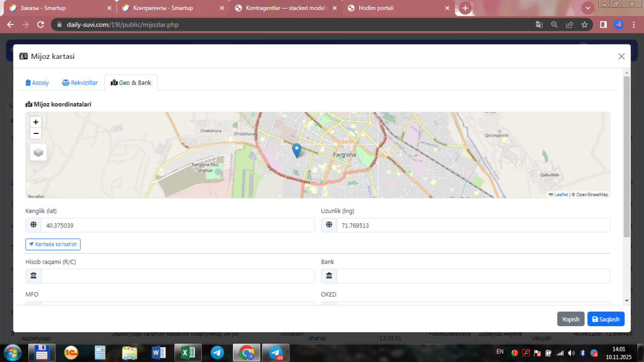Switch to the Rekvizitlar tab
The width and height of the screenshot is (644, 362).
79,83
